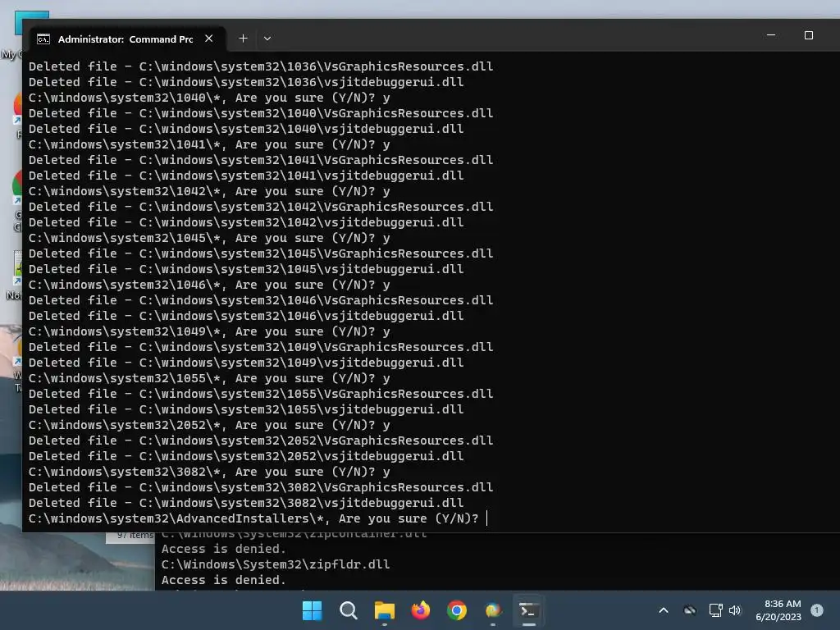Click 'C:\Windows\System32\zipfldr.dll' in background window
The image size is (840, 630).
pyautogui.click(x=276, y=564)
